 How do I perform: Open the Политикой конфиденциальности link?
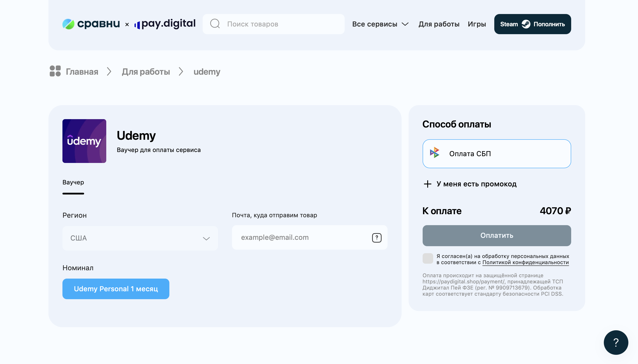[x=525, y=263]
